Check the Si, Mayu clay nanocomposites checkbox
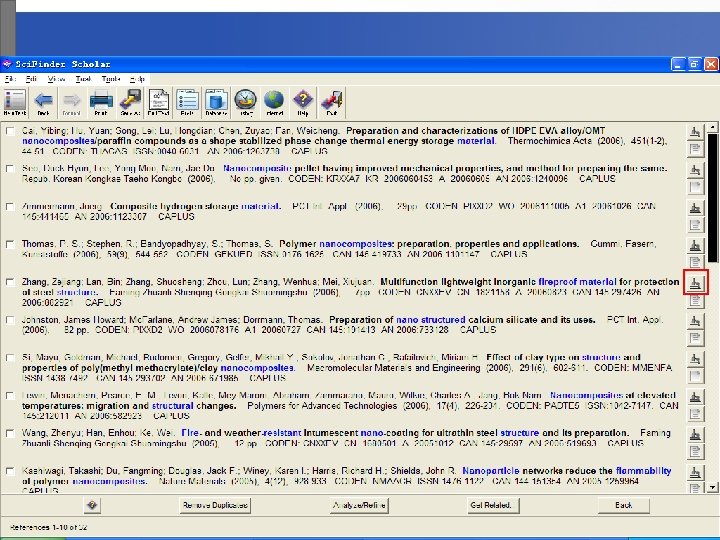The image size is (720, 540). click(10, 358)
